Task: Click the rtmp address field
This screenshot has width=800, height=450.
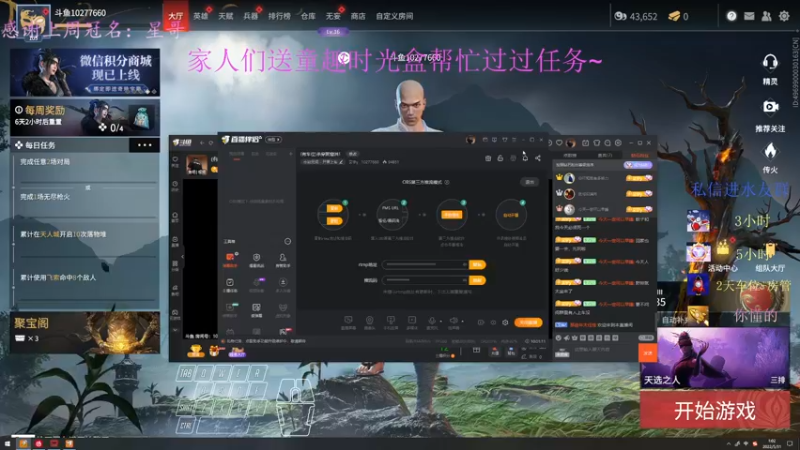Action: [424, 264]
